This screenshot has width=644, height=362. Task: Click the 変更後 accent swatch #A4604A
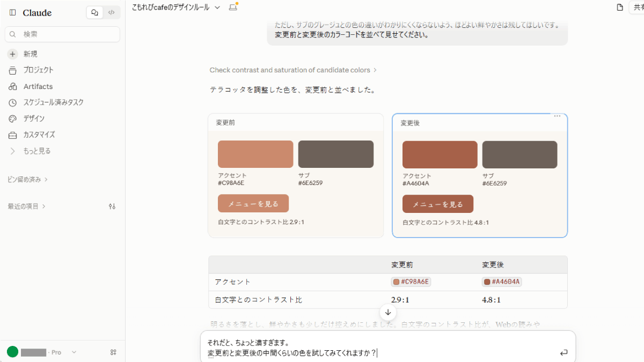point(440,155)
